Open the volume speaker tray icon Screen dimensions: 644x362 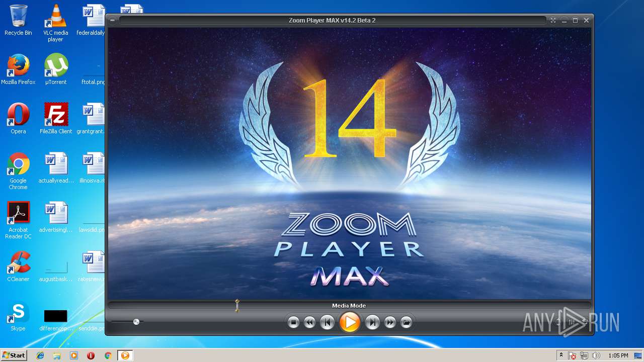tap(596, 355)
